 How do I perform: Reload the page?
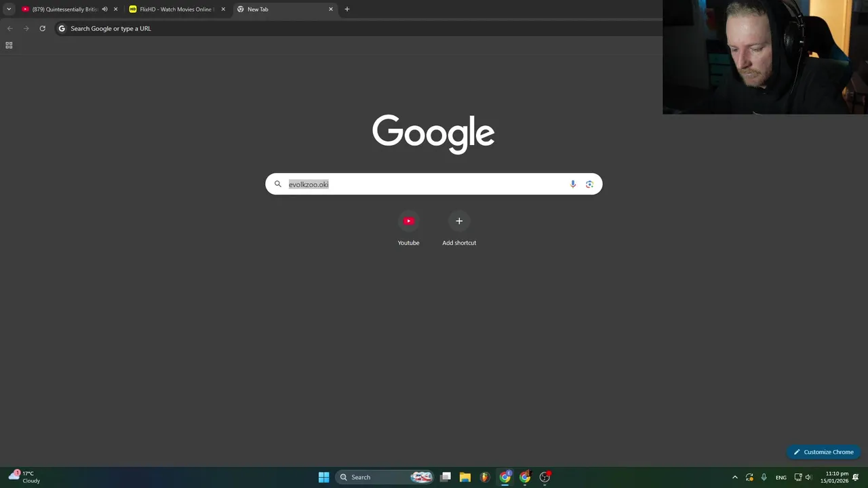42,28
